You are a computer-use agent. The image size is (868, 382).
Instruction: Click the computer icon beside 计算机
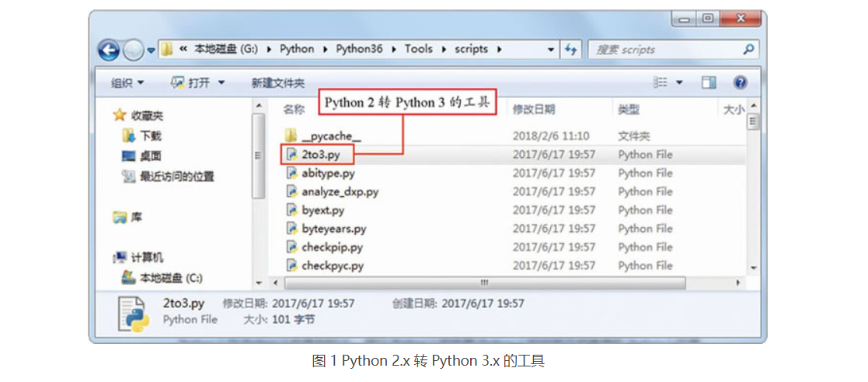tap(120, 258)
